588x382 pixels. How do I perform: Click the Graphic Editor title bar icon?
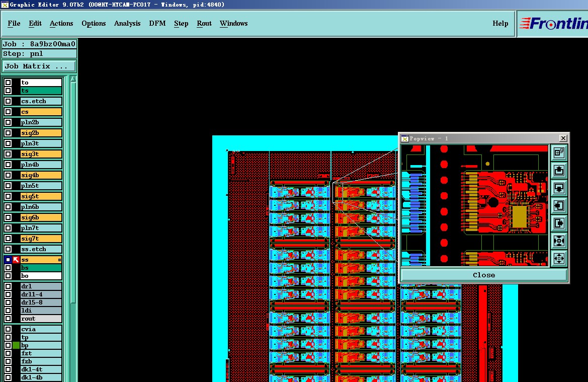pos(5,5)
